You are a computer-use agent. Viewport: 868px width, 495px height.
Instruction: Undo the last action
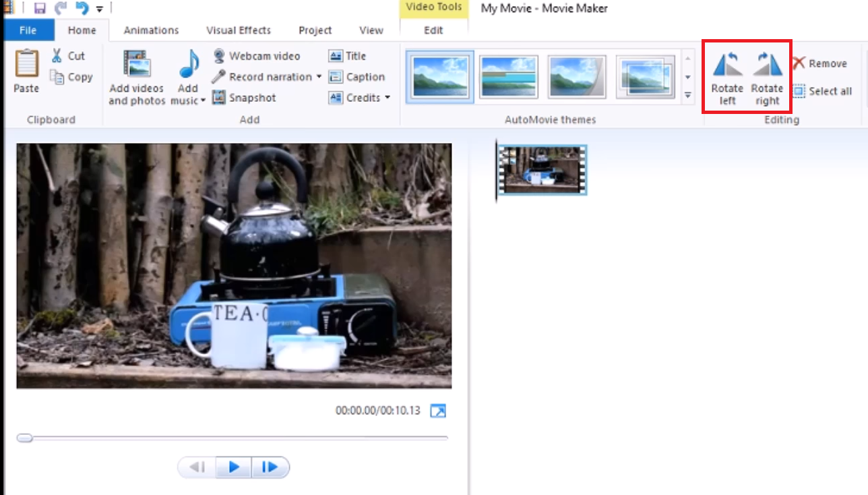pyautogui.click(x=82, y=7)
